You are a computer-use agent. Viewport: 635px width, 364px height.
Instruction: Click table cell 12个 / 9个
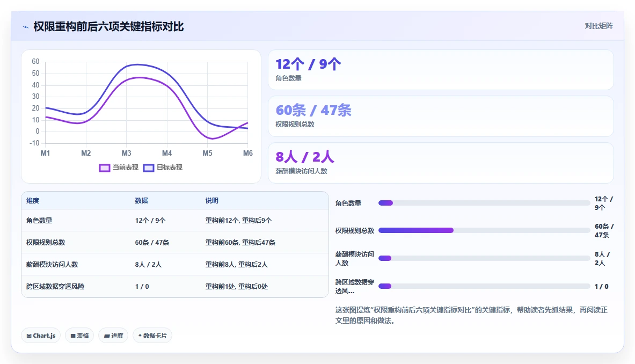point(150,220)
